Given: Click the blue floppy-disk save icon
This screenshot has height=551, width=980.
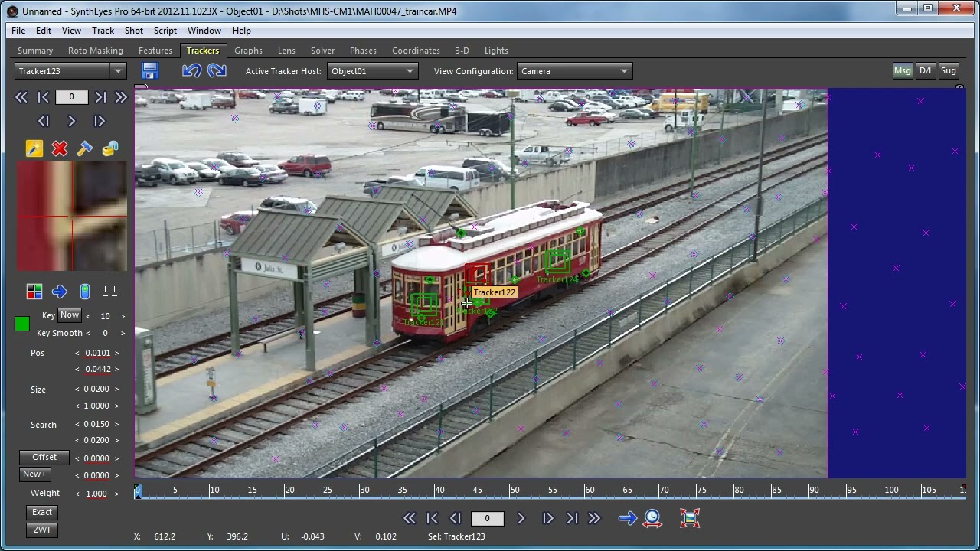Looking at the screenshot, I should click(x=149, y=71).
